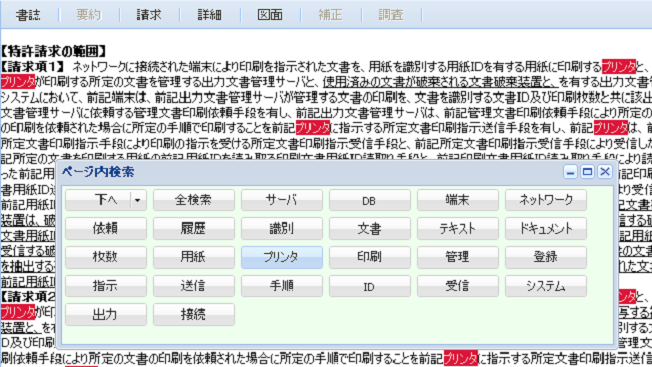Click the テキスト keyword button
Screen dimensions: 652x367
tap(458, 229)
